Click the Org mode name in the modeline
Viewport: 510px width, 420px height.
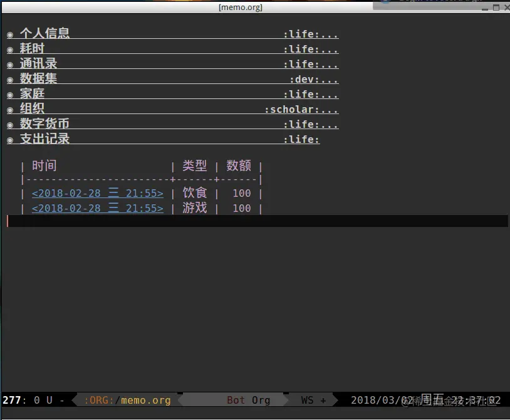[x=261, y=399]
